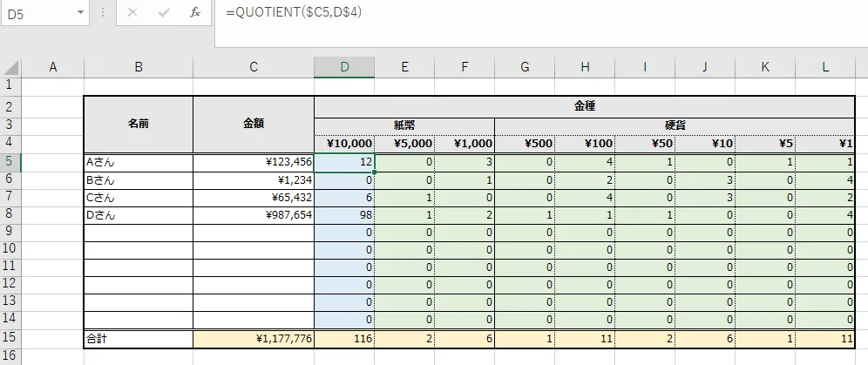
Task: Select the ¥10 denomination cell
Action: (705, 144)
